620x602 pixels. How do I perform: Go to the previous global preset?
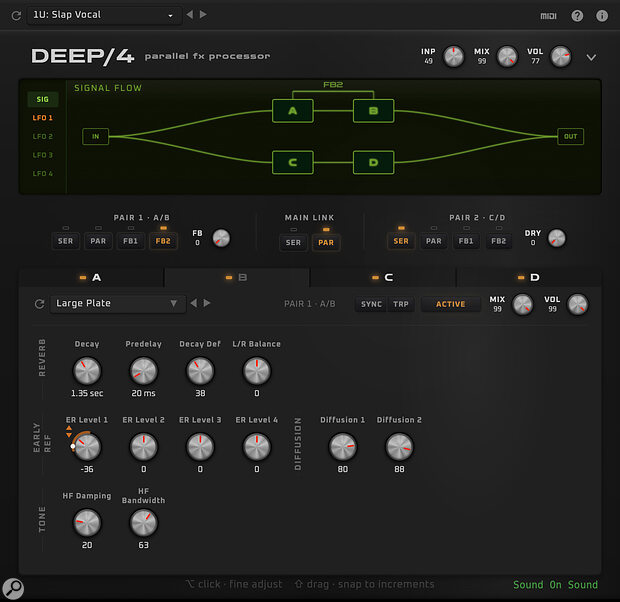point(190,15)
